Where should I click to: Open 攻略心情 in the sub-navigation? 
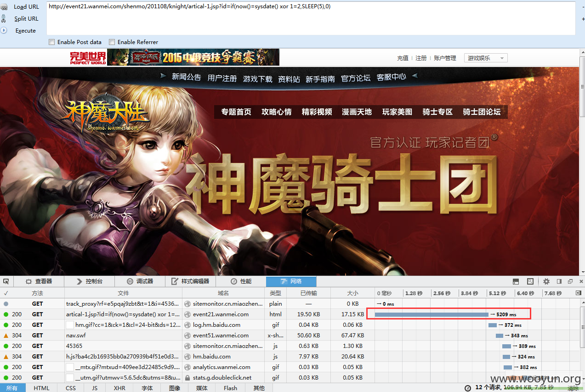(x=277, y=112)
